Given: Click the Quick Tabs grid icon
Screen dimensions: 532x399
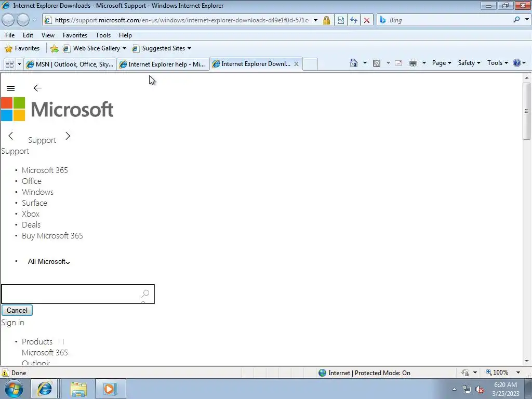Looking at the screenshot, I should click(x=10, y=64).
